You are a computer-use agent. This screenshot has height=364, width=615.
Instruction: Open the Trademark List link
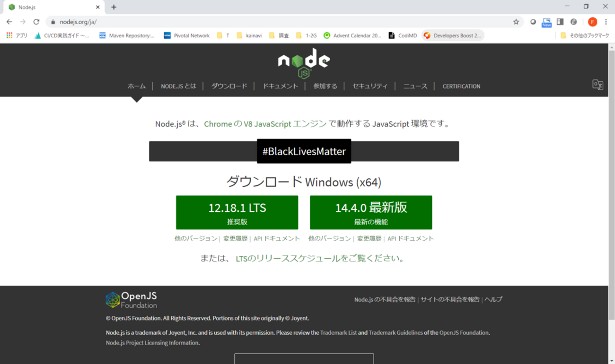tap(339, 333)
